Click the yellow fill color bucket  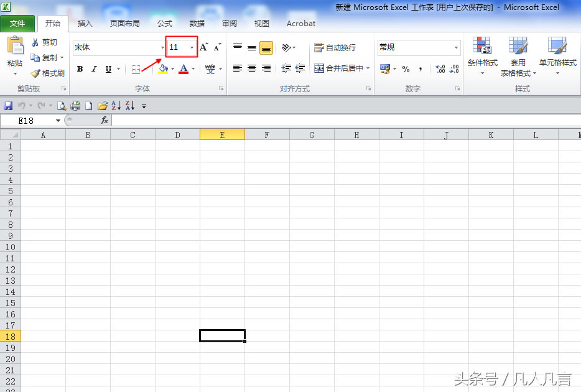pos(163,69)
